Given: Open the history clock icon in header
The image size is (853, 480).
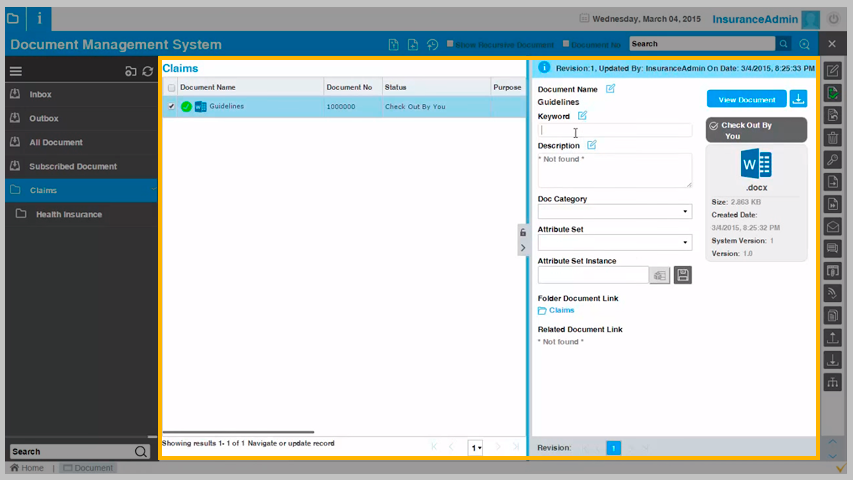Looking at the screenshot, I should click(432, 45).
